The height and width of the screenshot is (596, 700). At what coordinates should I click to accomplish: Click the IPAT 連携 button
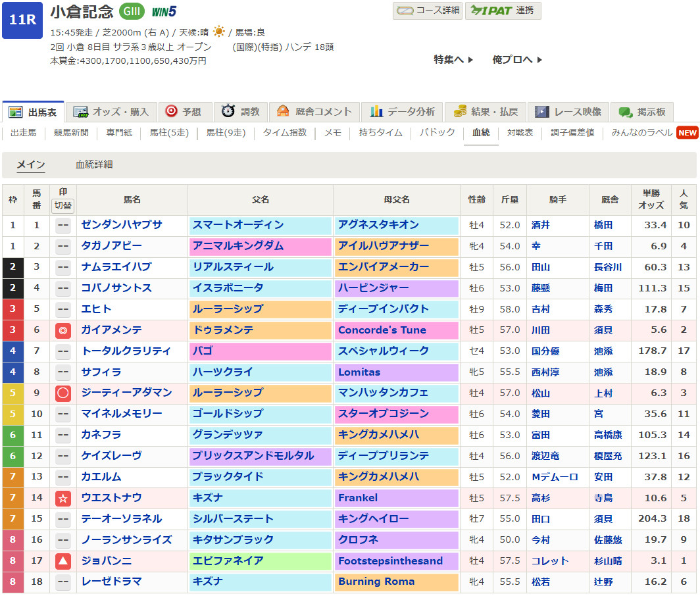(x=503, y=11)
